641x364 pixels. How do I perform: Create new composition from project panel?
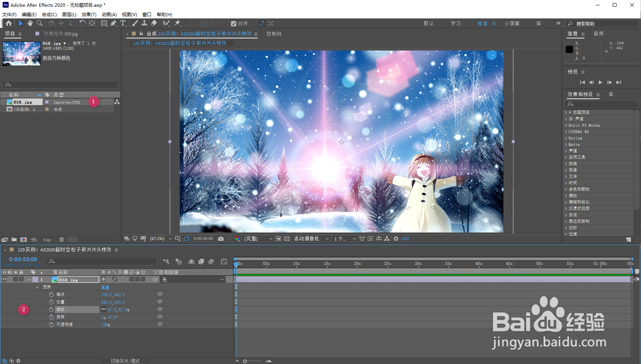point(23,240)
